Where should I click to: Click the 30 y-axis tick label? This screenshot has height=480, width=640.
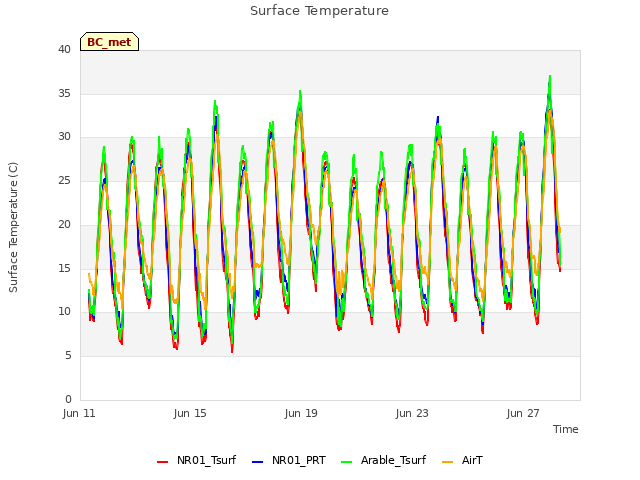(64, 137)
